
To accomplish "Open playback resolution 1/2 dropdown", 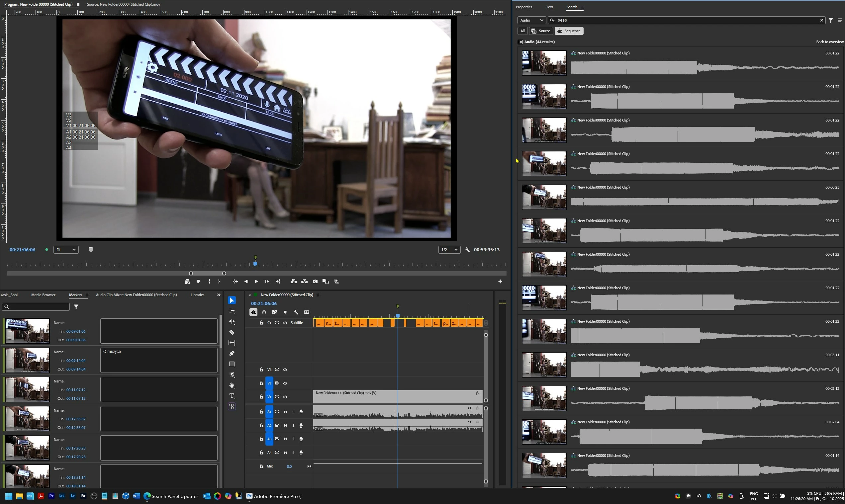I will [449, 250].
